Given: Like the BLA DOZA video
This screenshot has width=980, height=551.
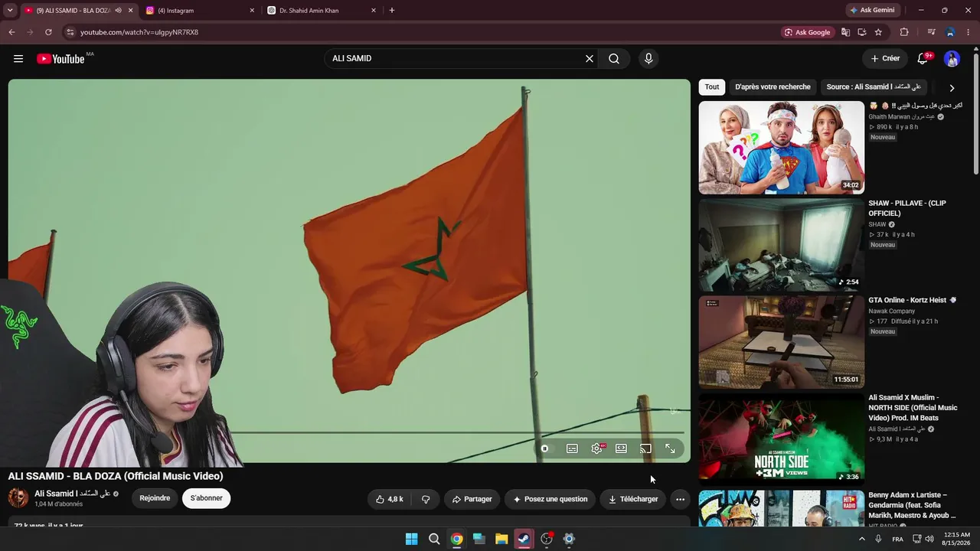Looking at the screenshot, I should click(389, 499).
